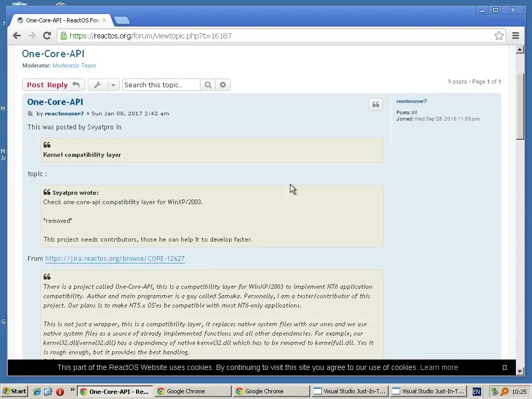
Task: Click the scrollbar down arrow
Action: point(520,371)
